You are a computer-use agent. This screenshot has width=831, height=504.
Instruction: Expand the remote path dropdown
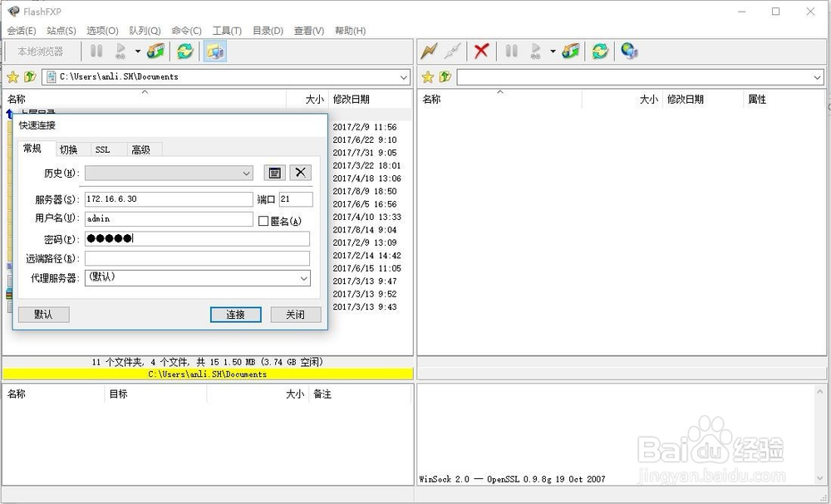coord(817,77)
